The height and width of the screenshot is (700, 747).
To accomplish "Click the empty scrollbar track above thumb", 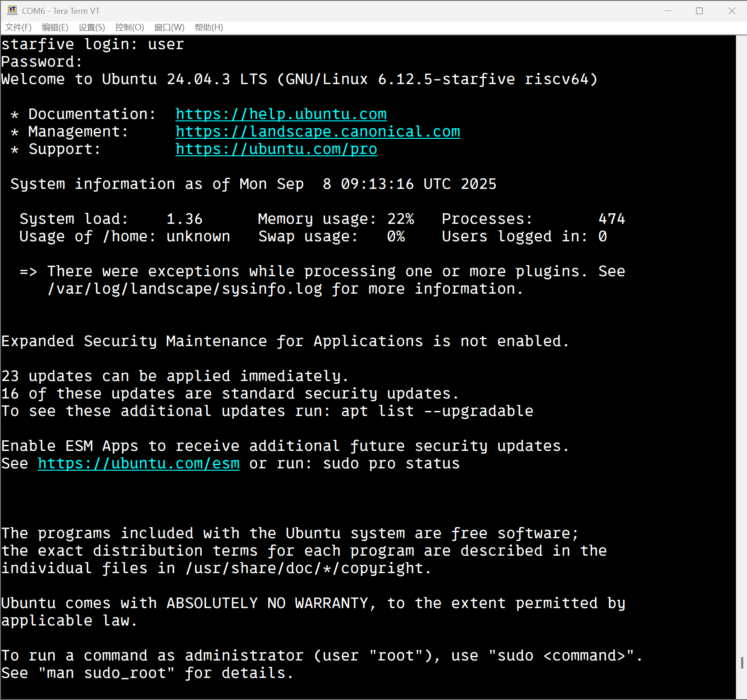I will [741, 322].
